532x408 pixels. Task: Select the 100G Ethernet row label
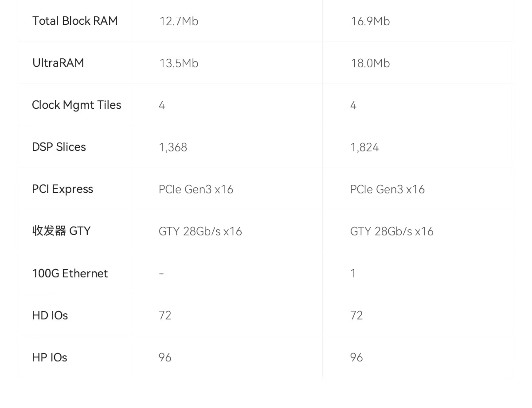point(70,273)
